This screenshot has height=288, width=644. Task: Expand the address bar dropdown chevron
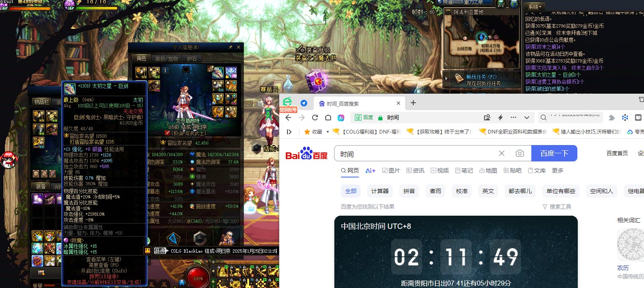tap(527, 118)
